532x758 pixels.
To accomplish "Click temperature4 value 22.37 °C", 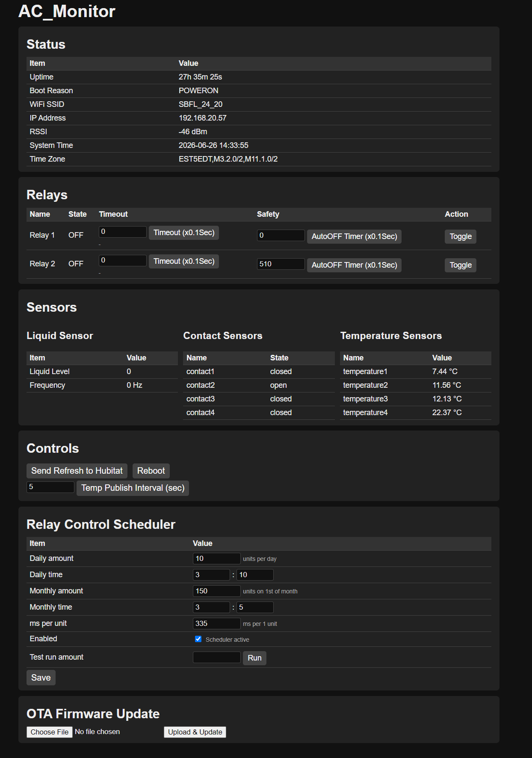I will click(447, 413).
